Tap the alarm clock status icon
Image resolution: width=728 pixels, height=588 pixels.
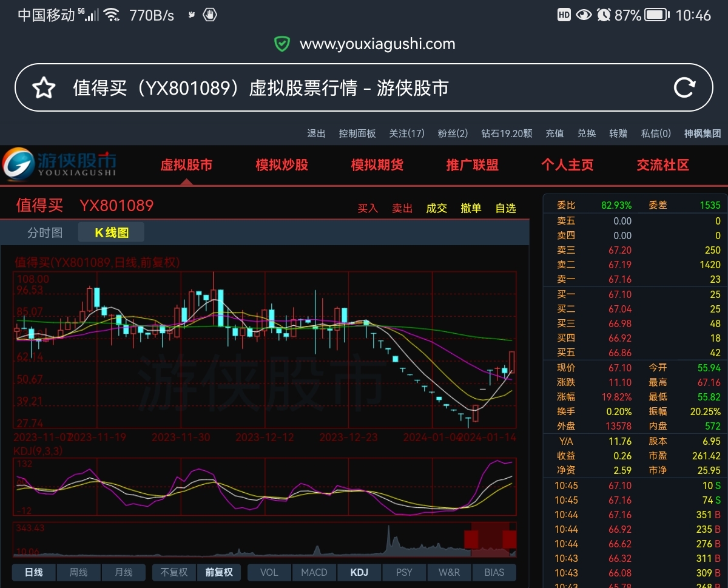coord(603,15)
